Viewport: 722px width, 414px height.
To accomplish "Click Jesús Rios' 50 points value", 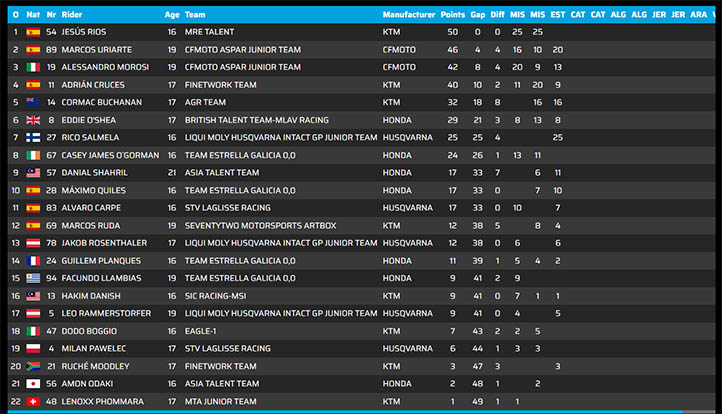I will click(x=453, y=32).
